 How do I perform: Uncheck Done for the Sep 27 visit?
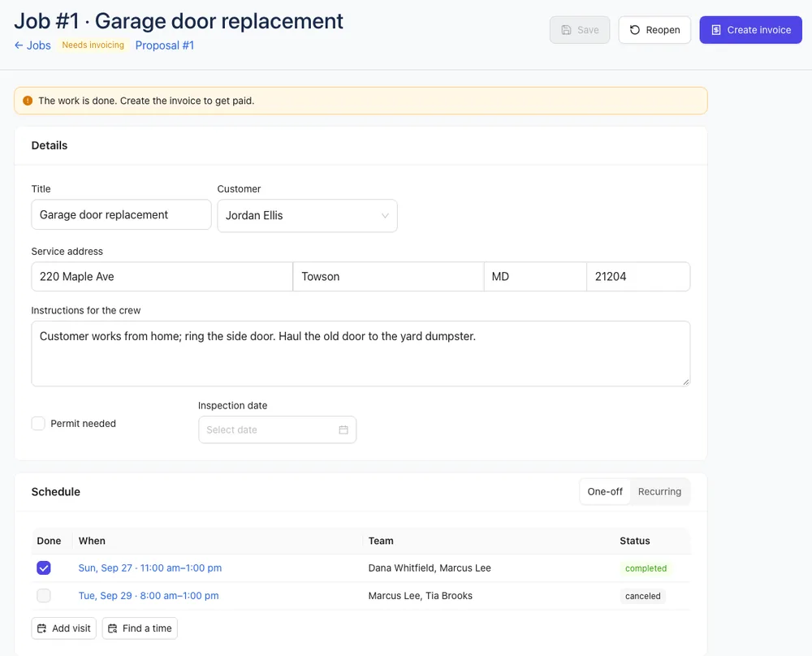click(x=44, y=568)
